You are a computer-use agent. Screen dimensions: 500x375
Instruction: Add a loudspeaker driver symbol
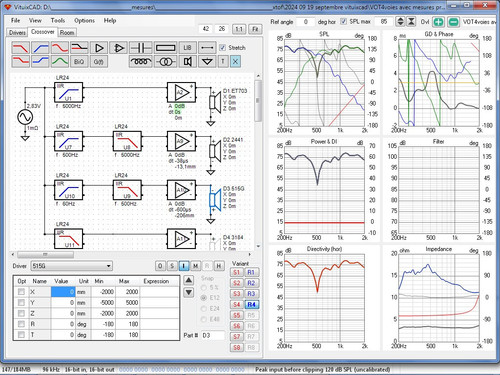(x=187, y=61)
